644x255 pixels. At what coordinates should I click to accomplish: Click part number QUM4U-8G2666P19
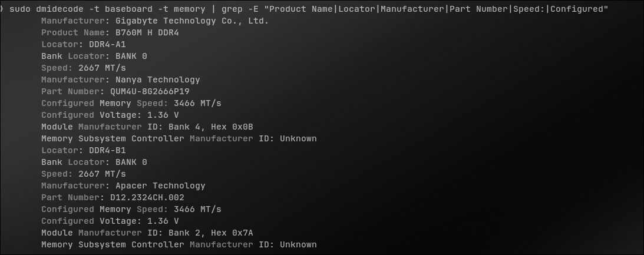(x=150, y=91)
